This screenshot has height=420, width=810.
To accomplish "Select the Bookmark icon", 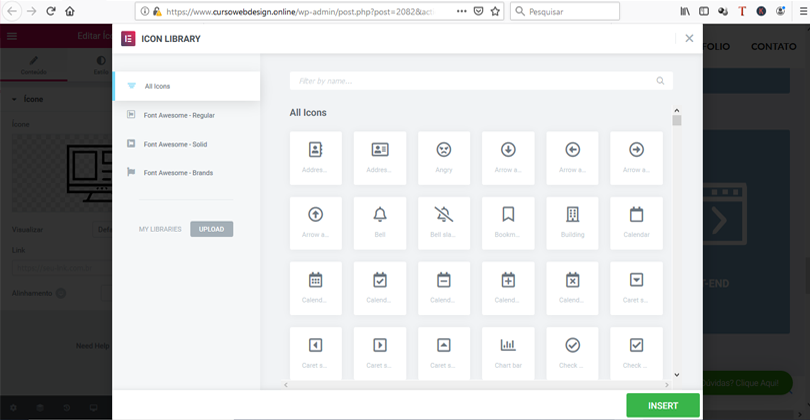I will (x=508, y=223).
